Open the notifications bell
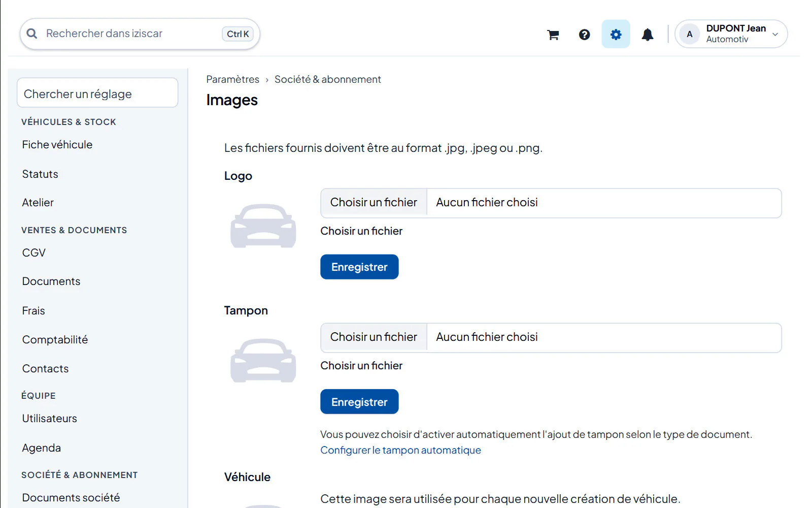The width and height of the screenshot is (812, 508). 648,35
